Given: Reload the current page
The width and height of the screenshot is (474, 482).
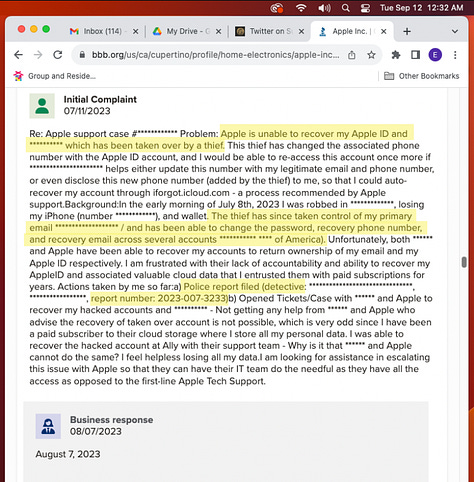Looking at the screenshot, I should coord(58,55).
